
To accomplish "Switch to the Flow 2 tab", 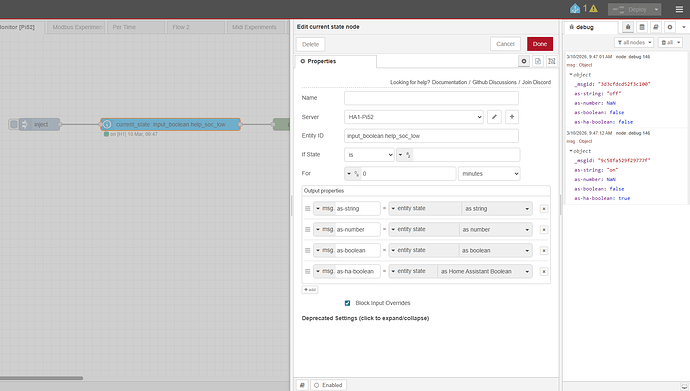I will click(196, 27).
